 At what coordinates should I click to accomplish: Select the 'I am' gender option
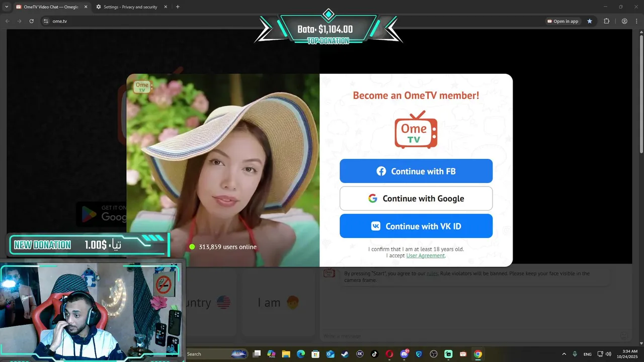click(x=278, y=302)
